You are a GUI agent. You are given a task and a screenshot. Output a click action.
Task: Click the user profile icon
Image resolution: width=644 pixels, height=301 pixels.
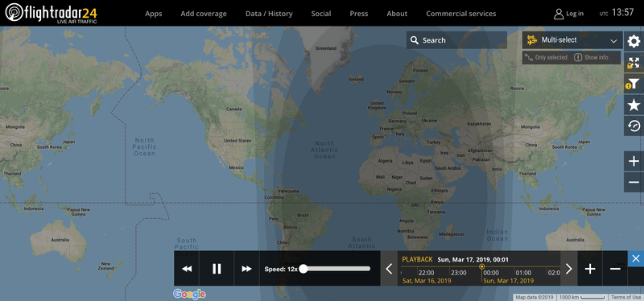pos(559,14)
